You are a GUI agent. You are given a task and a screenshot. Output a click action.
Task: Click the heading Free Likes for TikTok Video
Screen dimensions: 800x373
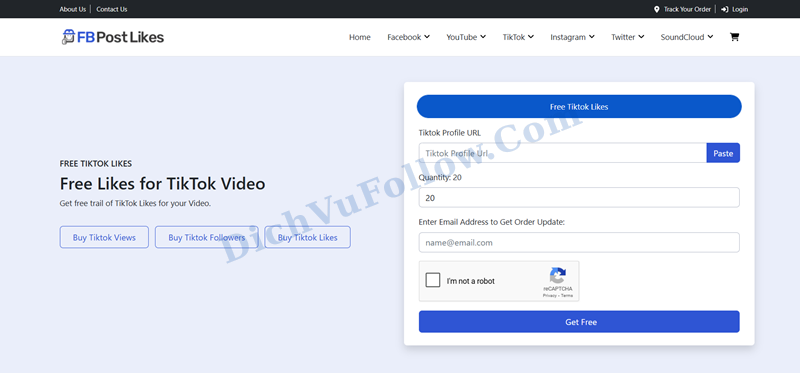pos(162,183)
